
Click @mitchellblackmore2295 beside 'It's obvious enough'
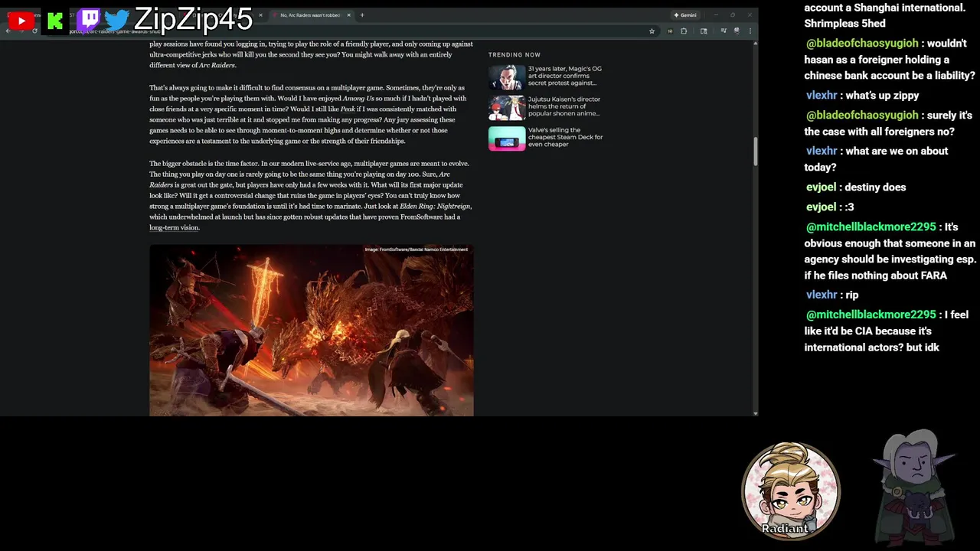point(871,227)
